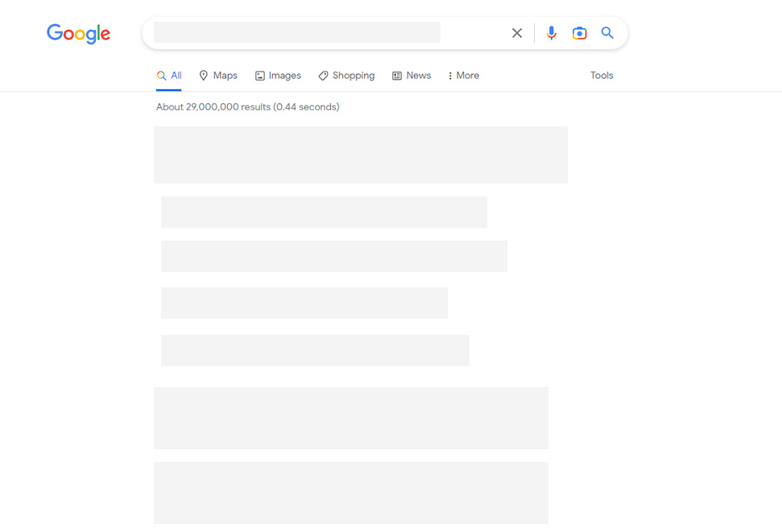Switch to the Maps tab

click(218, 76)
